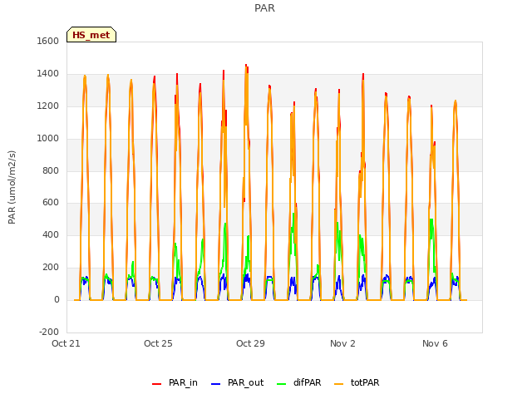Viewport: 532px width, 399px height.
Task: Click the HS_met annotation label
Action: tap(91, 35)
